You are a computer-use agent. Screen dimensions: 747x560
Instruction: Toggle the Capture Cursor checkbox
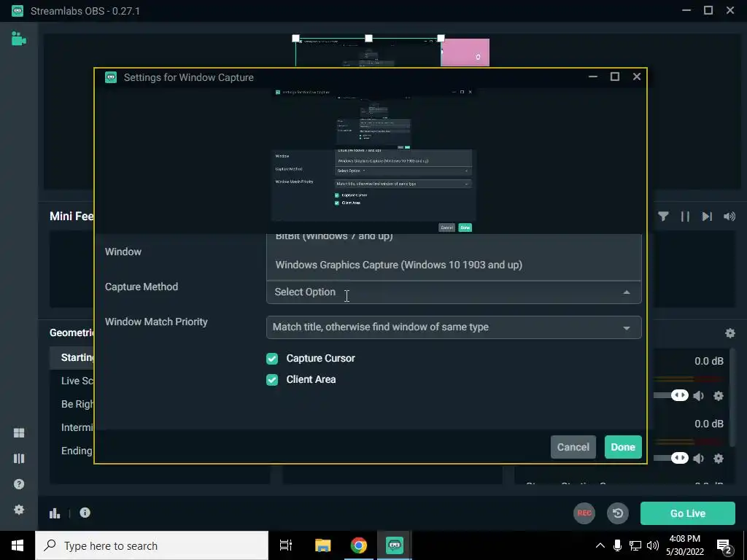[x=272, y=359]
